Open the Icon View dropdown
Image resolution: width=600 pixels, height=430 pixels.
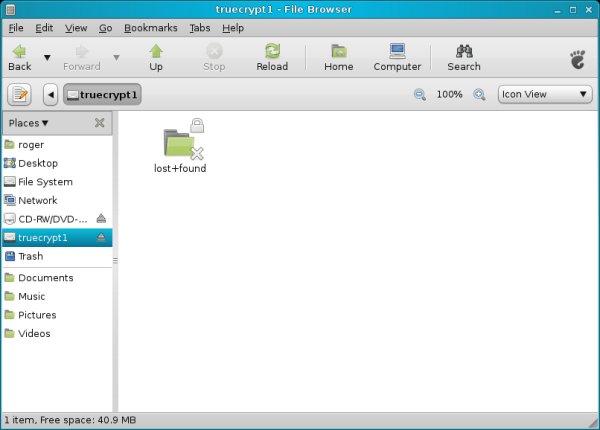pos(545,94)
